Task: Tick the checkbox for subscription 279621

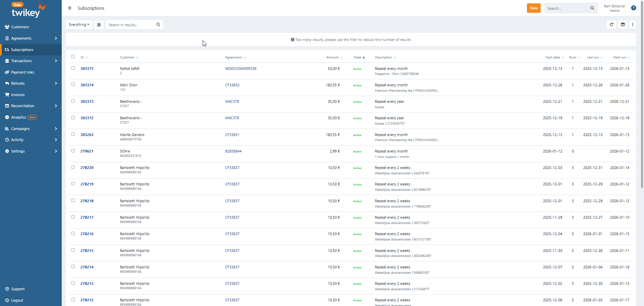Action: (73, 151)
